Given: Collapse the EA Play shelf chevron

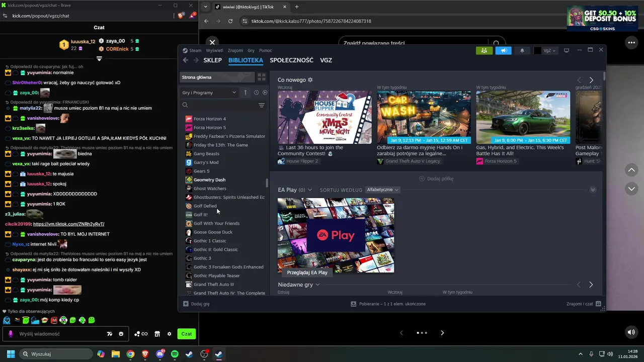Looking at the screenshot, I should coord(593,190).
